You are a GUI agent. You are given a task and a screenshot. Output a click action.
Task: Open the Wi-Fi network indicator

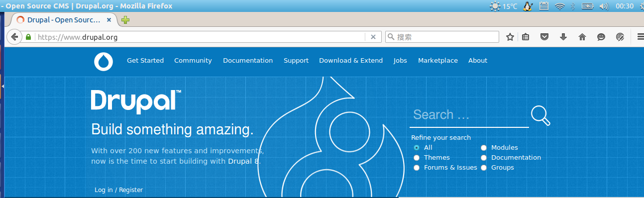point(559,6)
